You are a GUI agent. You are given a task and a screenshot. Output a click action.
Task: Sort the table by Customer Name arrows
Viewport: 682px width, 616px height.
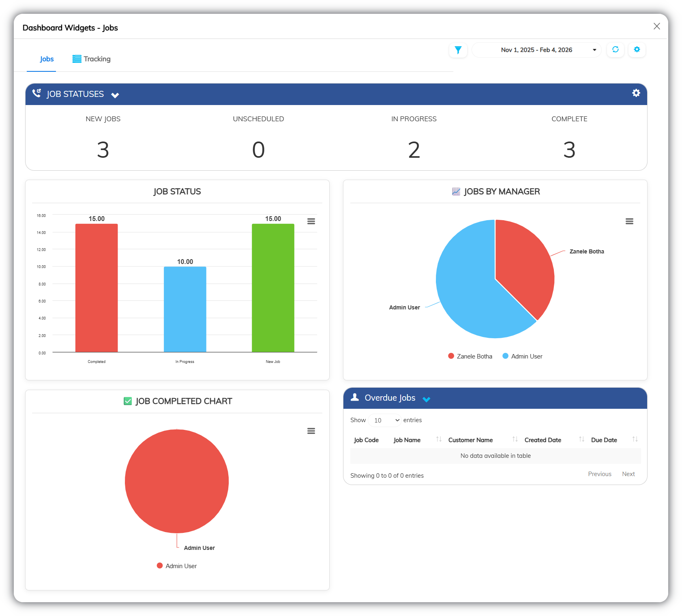515,439
